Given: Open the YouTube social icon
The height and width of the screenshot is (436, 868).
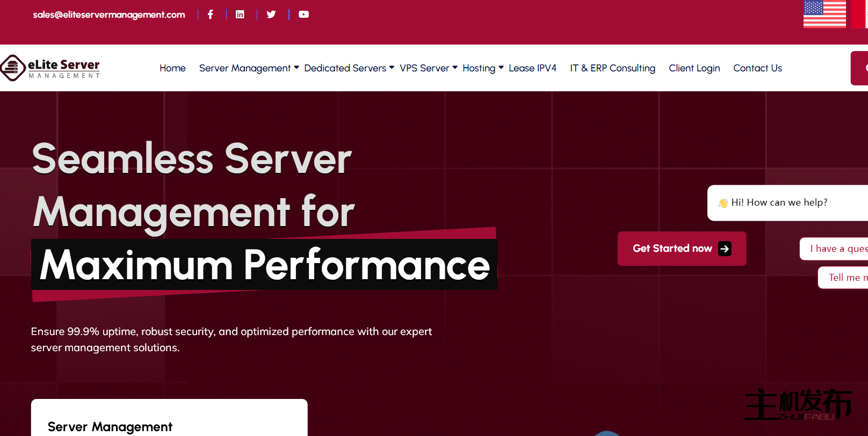Looking at the screenshot, I should point(303,14).
